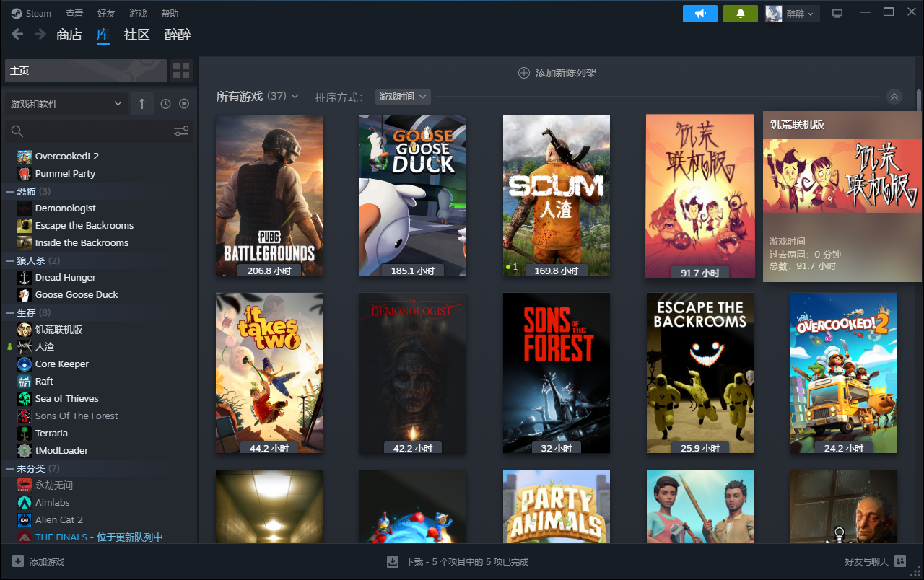Click 添加游戏 at bottom left

(x=39, y=561)
